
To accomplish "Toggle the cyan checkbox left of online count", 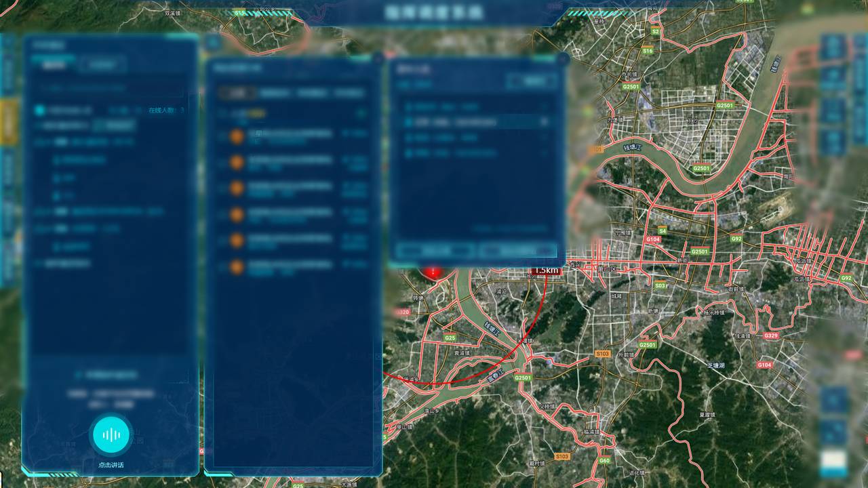I will click(40, 110).
